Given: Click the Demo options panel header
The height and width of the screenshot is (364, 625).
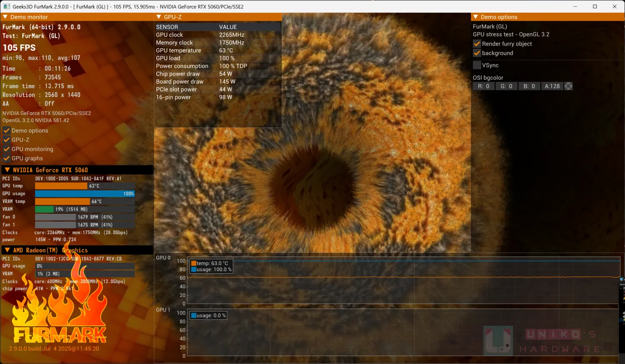Looking at the screenshot, I should (499, 17).
